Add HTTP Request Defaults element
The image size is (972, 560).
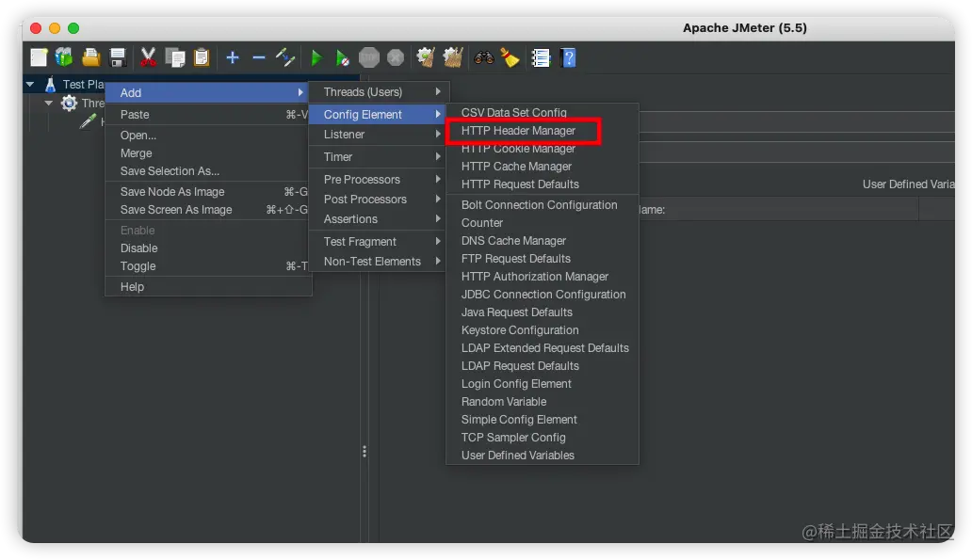point(542,184)
